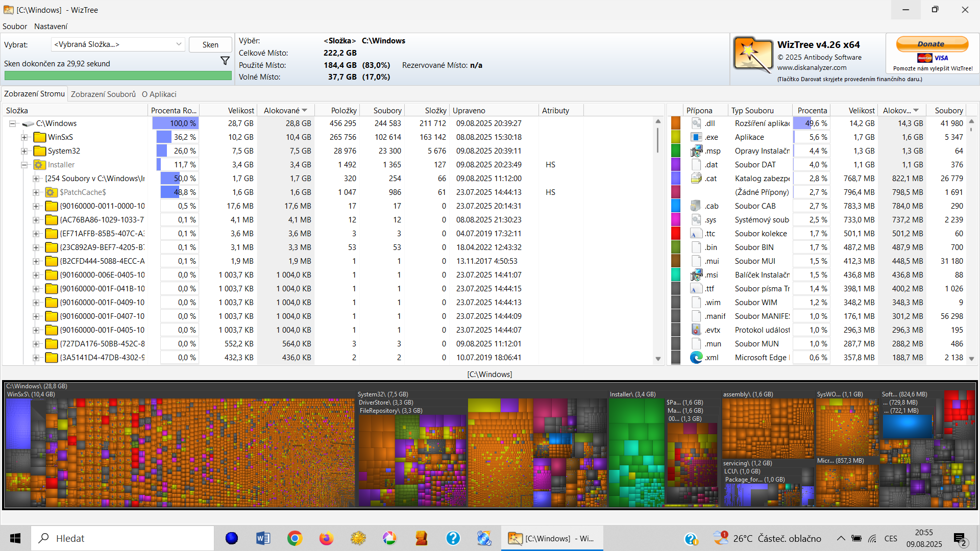Open Word from the taskbar
The image size is (980, 551).
tap(263, 538)
